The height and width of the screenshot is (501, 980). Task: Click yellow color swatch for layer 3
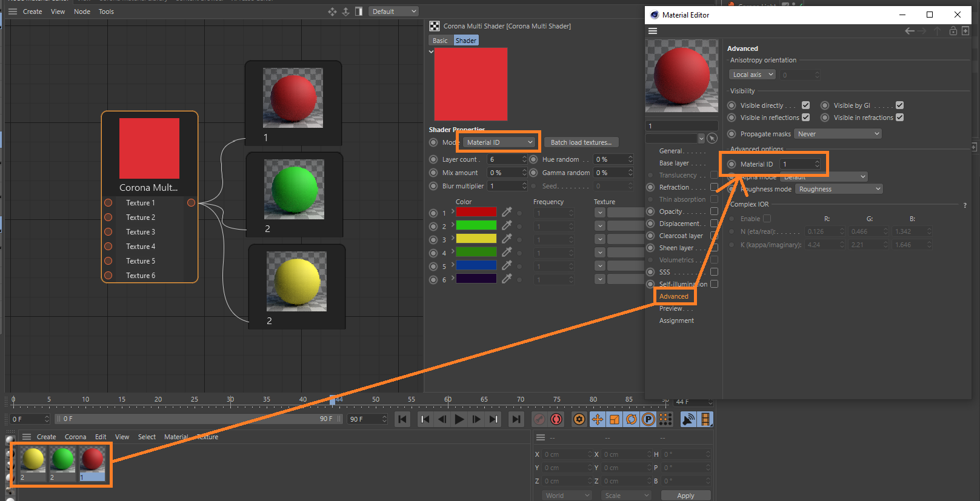[476, 239]
